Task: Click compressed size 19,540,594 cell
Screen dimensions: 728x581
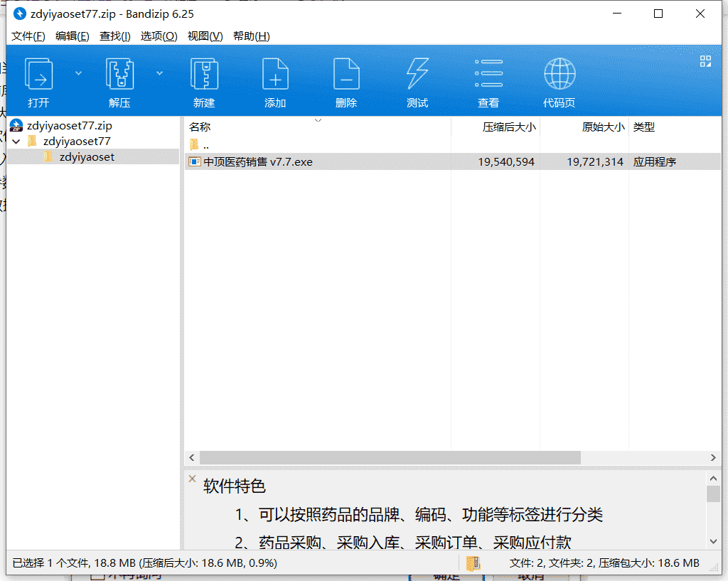Action: tap(506, 161)
